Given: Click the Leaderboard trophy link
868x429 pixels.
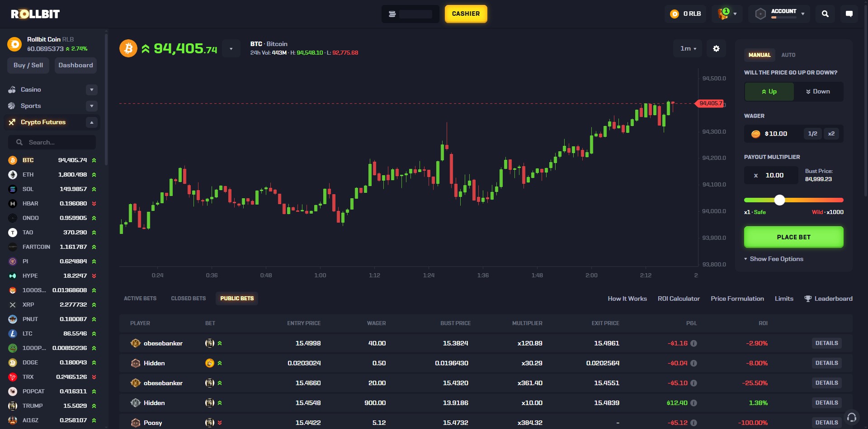Looking at the screenshot, I should 828,298.
